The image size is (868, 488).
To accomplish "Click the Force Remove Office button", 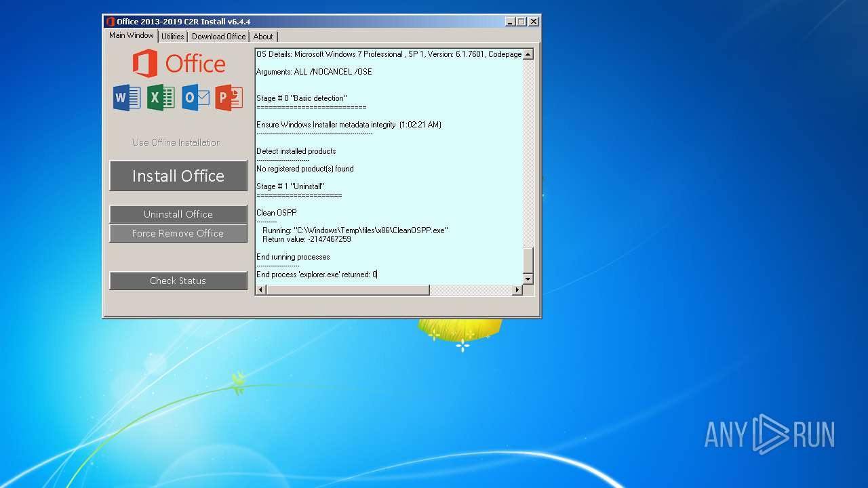I will point(178,233).
